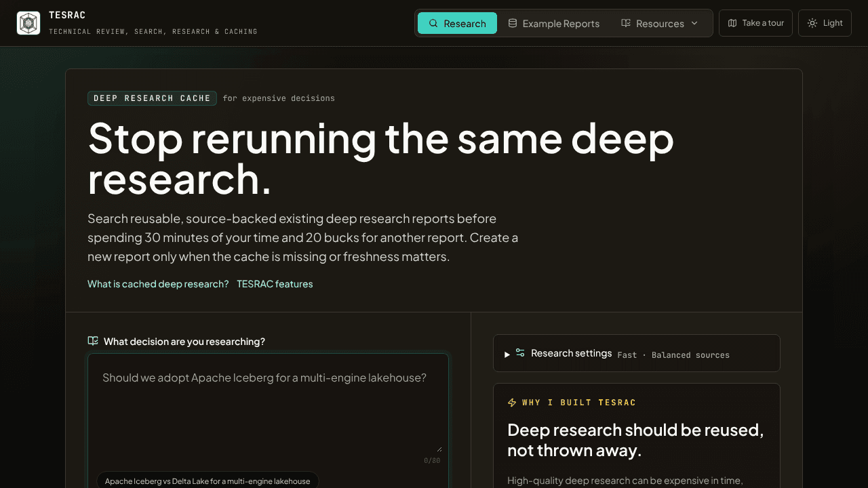The height and width of the screenshot is (488, 868).
Task: Click 'Technical Review, Search, Research & Caching' tagline
Action: (x=153, y=32)
